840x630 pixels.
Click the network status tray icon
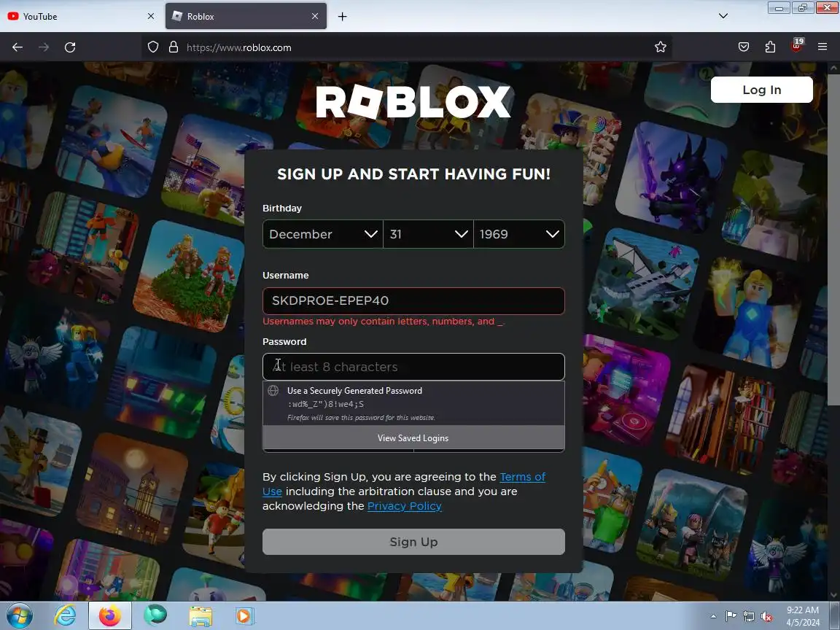pos(749,616)
